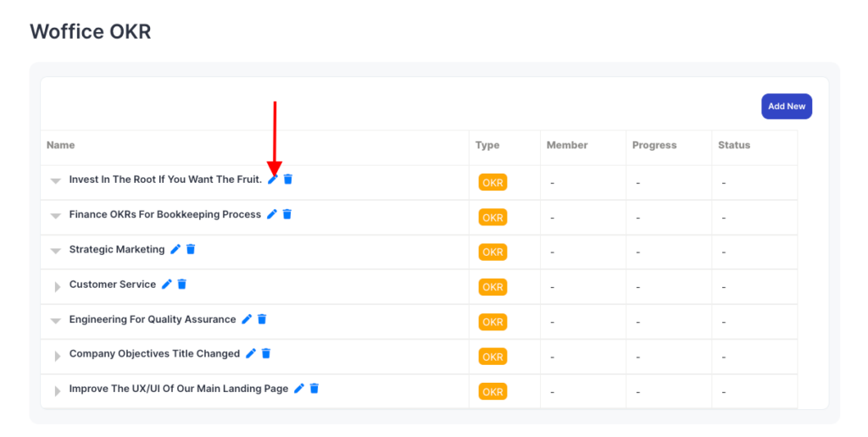The height and width of the screenshot is (437, 868).
Task: Expand Improve The UX/UI row
Action: [57, 390]
